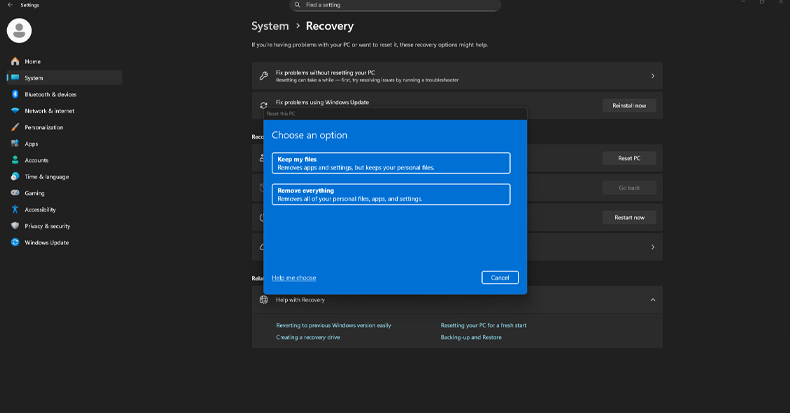The width and height of the screenshot is (790, 413).
Task: Open Home in the sidebar
Action: point(64,61)
